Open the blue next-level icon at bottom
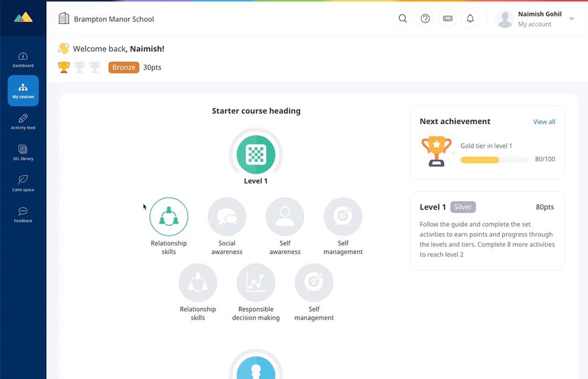Image resolution: width=588 pixels, height=379 pixels. (x=256, y=367)
